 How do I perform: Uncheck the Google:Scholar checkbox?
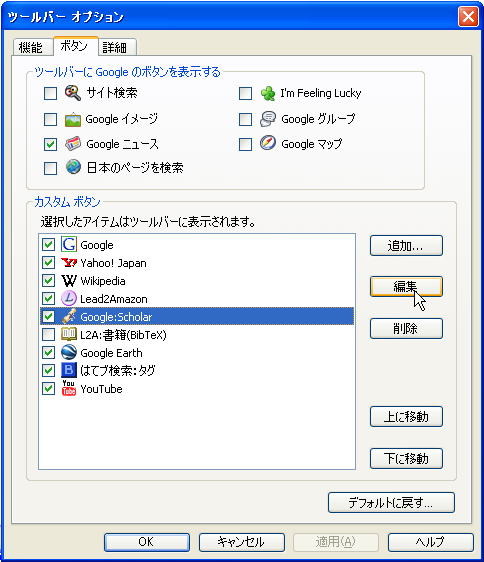coord(48,316)
